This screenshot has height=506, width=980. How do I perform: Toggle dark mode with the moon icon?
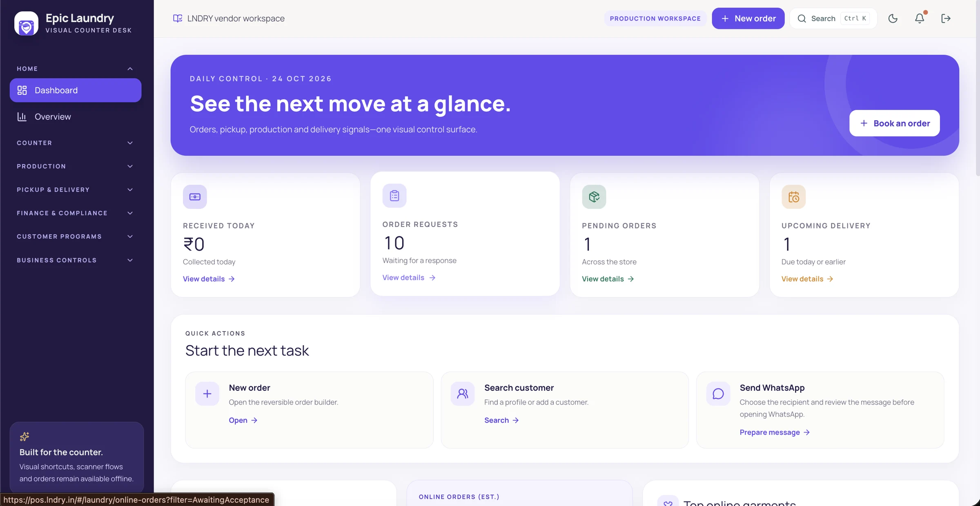893,18
